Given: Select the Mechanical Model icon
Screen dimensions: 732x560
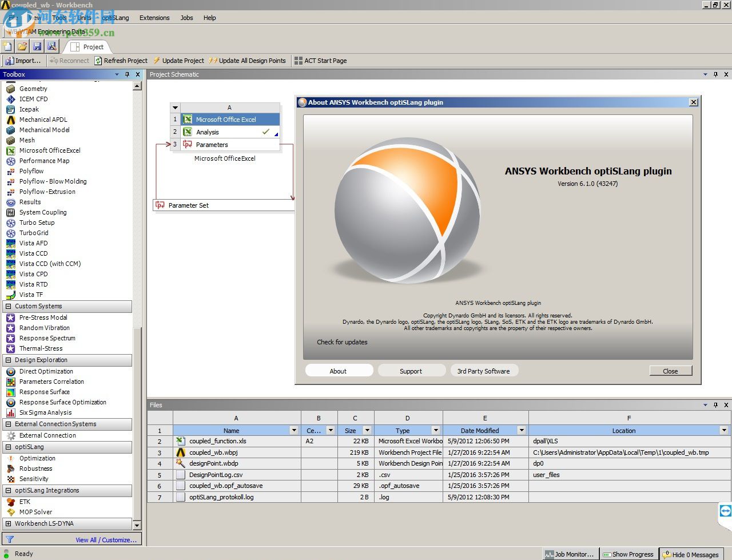Looking at the screenshot, I should 11,130.
